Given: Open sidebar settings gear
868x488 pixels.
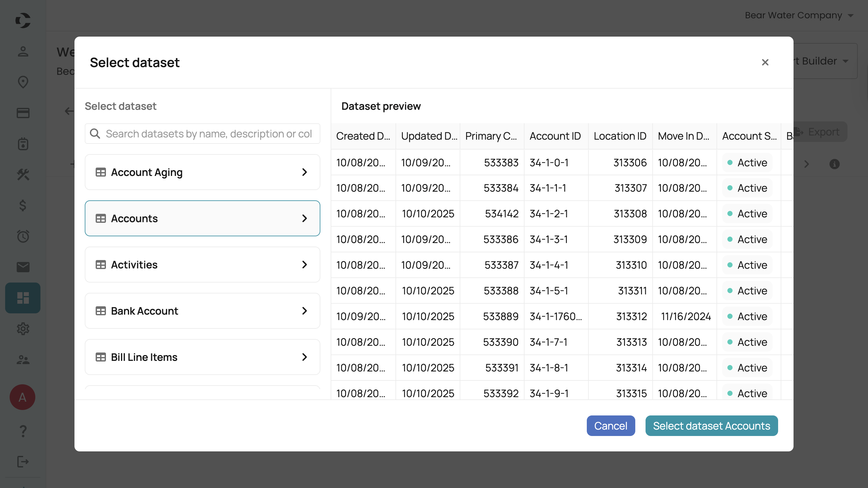Looking at the screenshot, I should pos(22,329).
